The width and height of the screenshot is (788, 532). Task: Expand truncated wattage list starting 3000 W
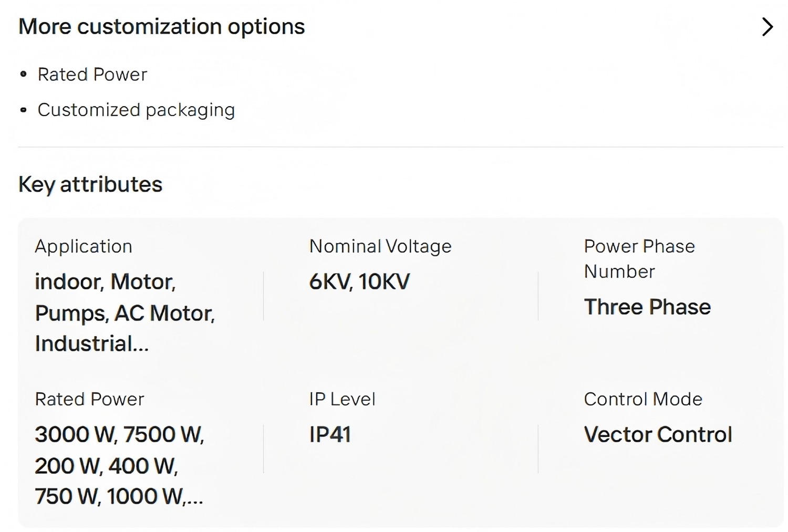[120, 466]
